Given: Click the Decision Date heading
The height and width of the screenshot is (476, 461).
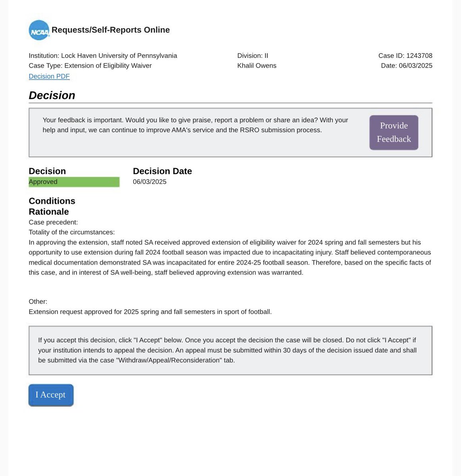Looking at the screenshot, I should tap(162, 171).
